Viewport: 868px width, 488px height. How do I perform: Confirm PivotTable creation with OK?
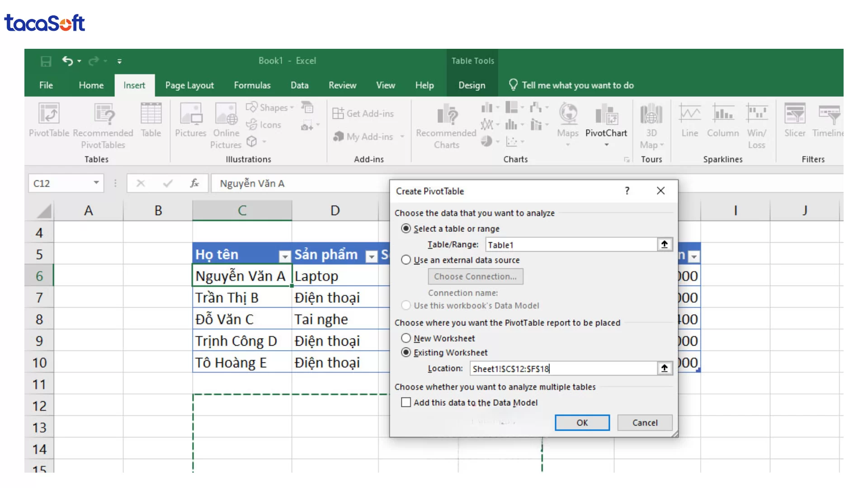point(582,422)
